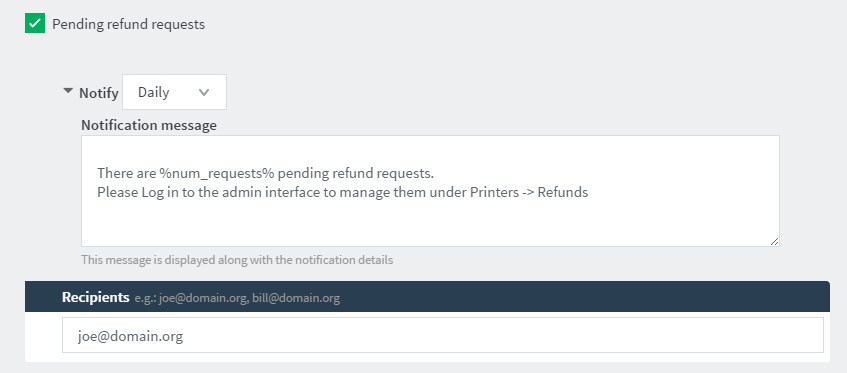Viewport: 847px width, 373px height.
Task: Focus the Notification message text area
Action: tap(430, 191)
